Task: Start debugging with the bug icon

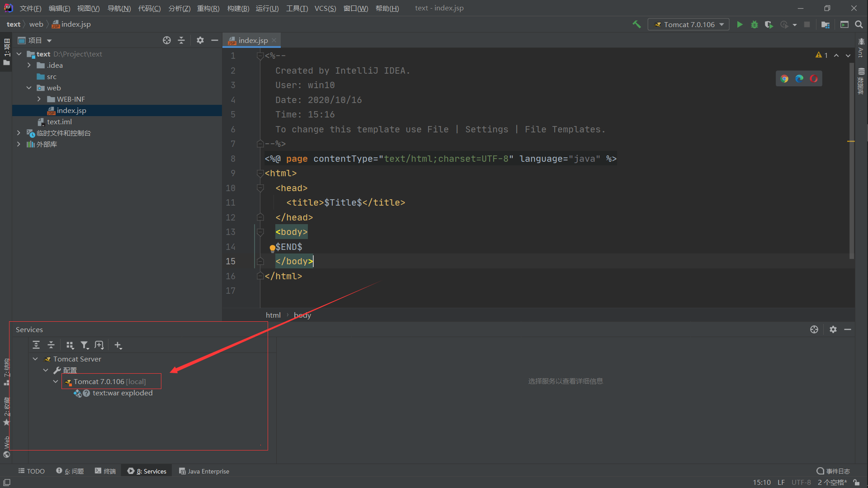Action: point(754,24)
